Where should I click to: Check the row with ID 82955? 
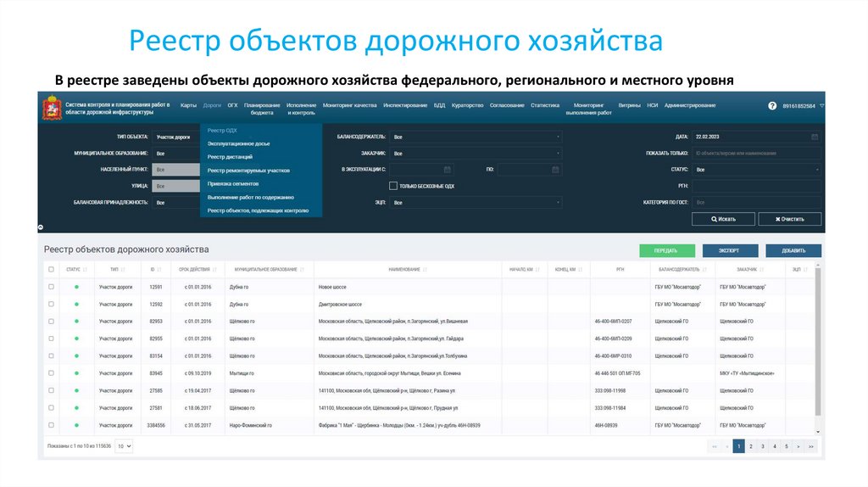51,338
